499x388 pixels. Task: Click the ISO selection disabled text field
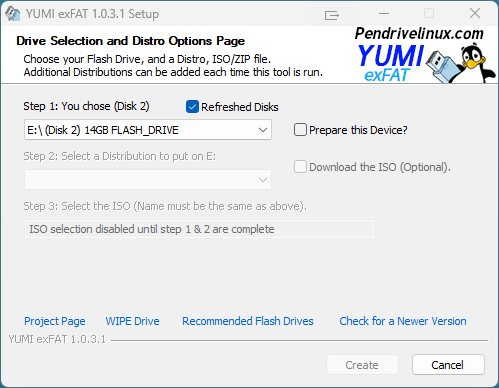[199, 229]
